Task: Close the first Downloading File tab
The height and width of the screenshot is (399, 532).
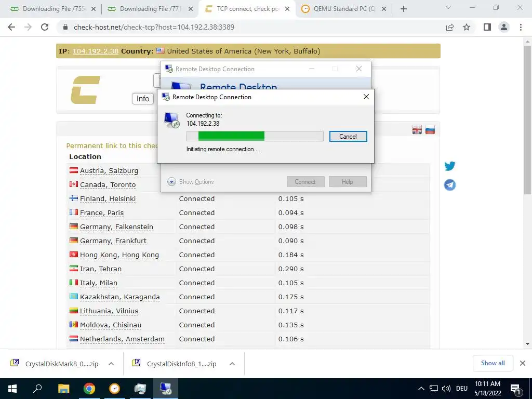Action: (x=94, y=9)
